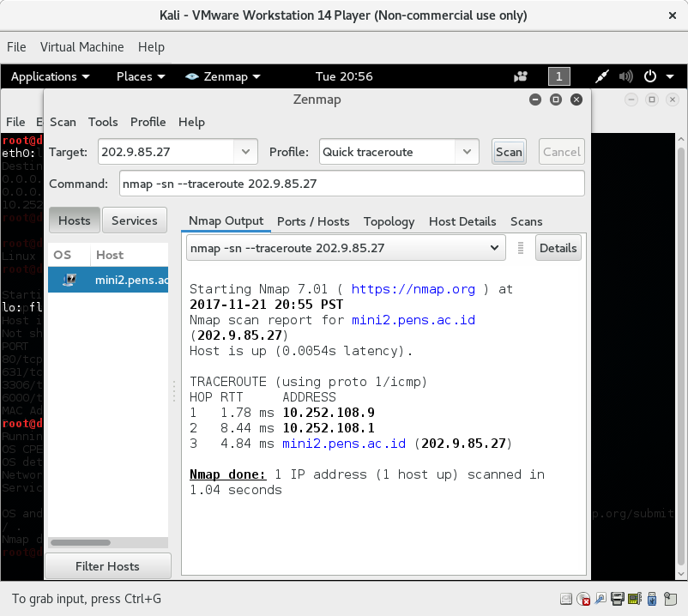Image resolution: width=688 pixels, height=616 pixels.
Task: Expand the Profile dropdown arrow
Action: [467, 152]
